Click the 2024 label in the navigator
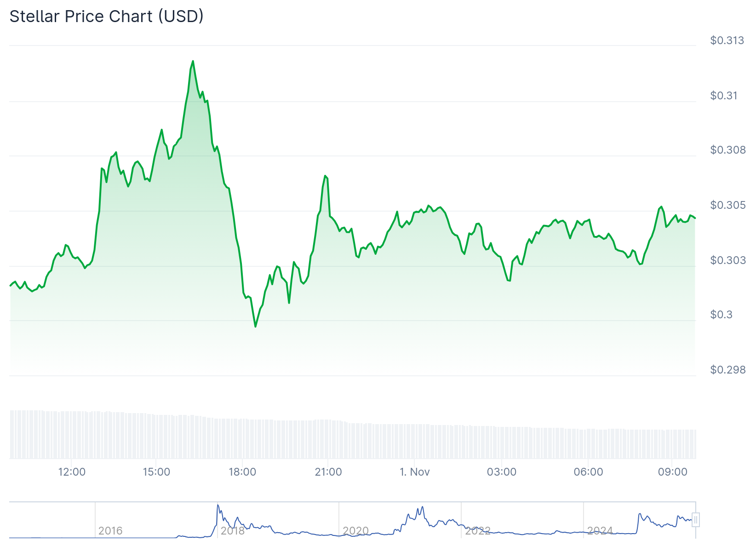756x552 pixels. click(x=600, y=531)
